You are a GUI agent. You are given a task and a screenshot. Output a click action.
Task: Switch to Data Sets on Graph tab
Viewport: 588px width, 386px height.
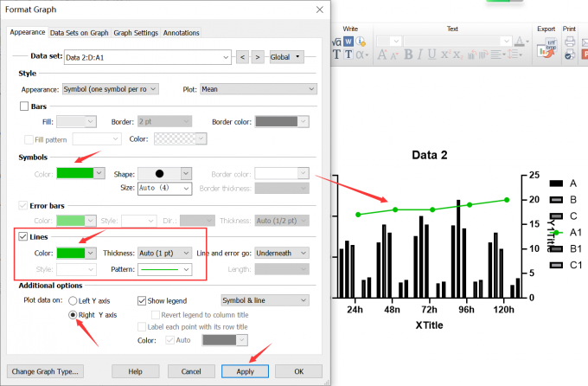[79, 33]
